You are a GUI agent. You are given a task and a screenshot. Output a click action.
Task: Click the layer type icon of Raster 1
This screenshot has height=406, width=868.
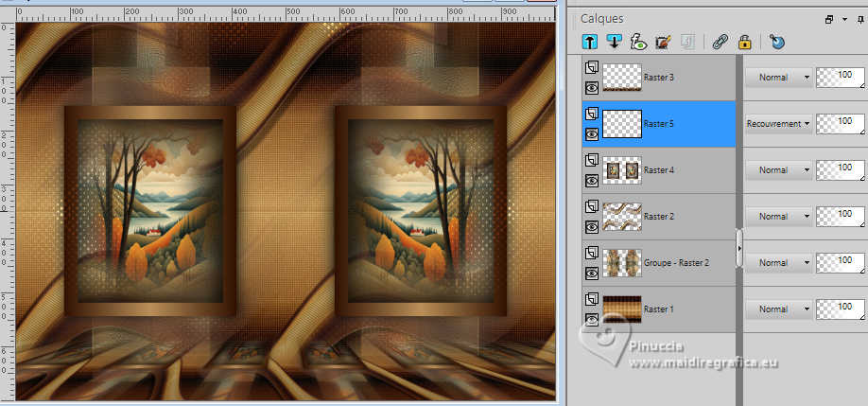point(591,300)
